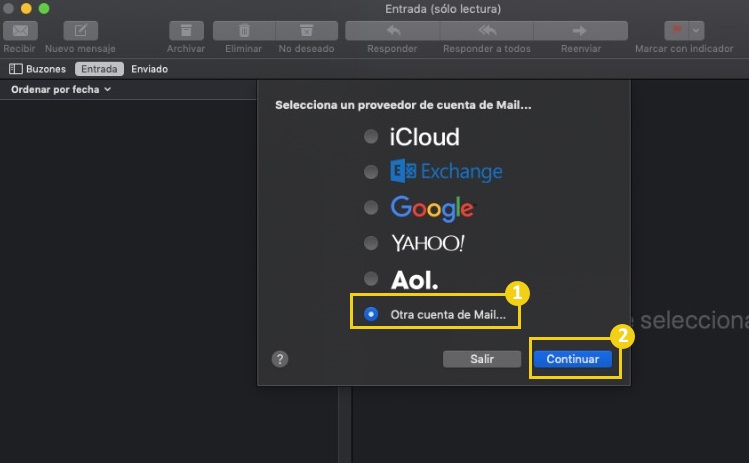Click the Exchange provider logo
This screenshot has width=749, height=463.
tap(446, 171)
